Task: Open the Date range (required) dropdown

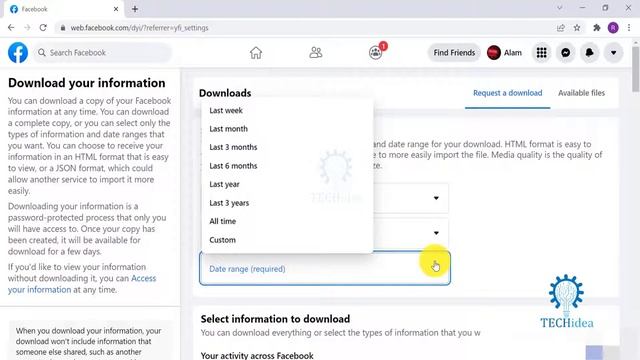Action: coord(325,269)
